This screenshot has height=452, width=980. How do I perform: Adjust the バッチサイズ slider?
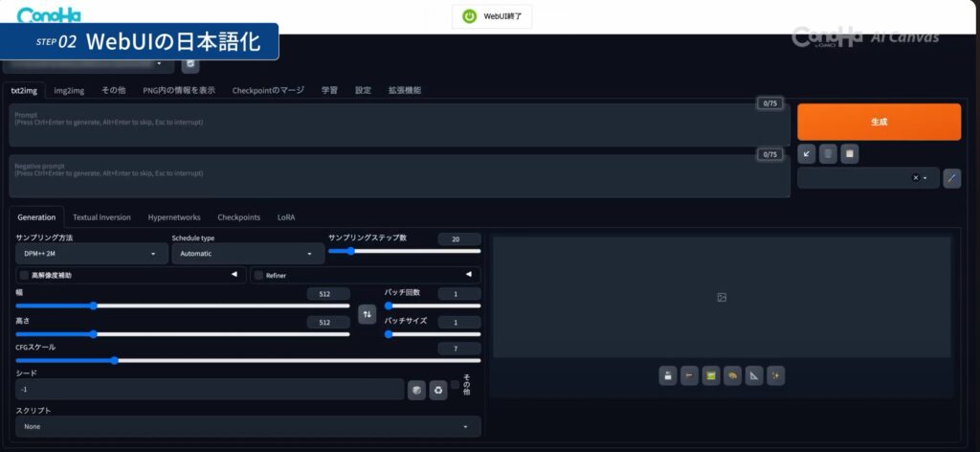pos(433,334)
